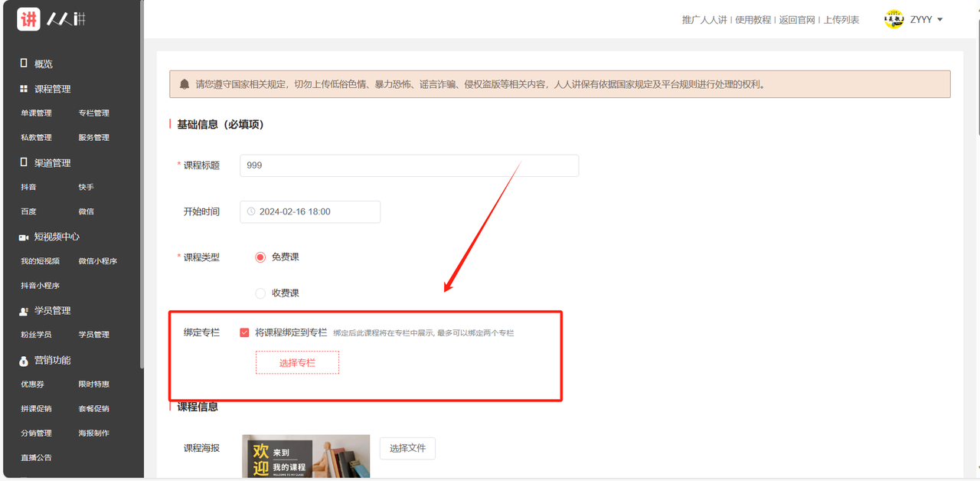The height and width of the screenshot is (481, 980).
Task: Click the clock icon in 开始时间 field
Action: [x=251, y=211]
